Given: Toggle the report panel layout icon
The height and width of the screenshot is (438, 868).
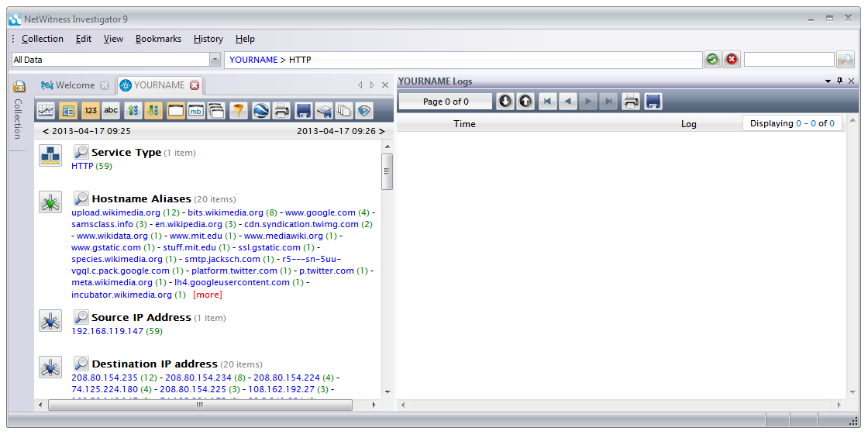Looking at the screenshot, I should tap(68, 111).
